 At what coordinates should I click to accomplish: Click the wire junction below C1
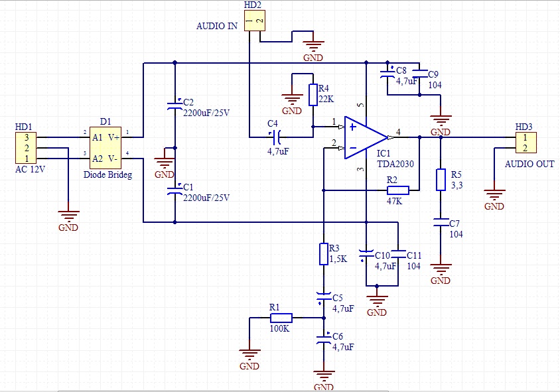click(x=175, y=222)
